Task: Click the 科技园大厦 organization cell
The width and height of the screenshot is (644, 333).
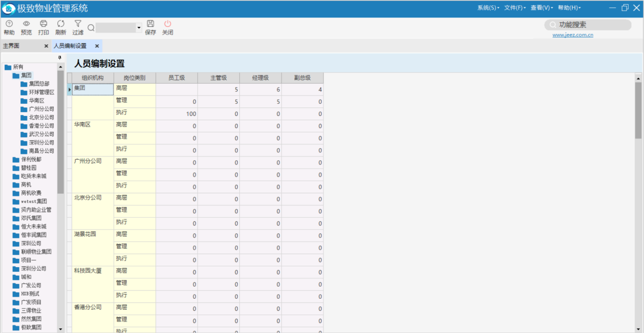Action: 93,284
